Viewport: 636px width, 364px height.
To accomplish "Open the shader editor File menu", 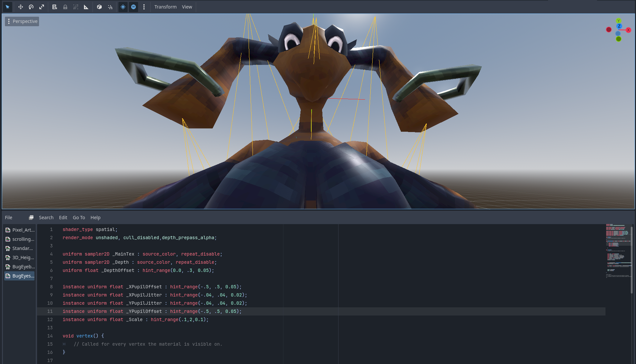I will pyautogui.click(x=9, y=218).
